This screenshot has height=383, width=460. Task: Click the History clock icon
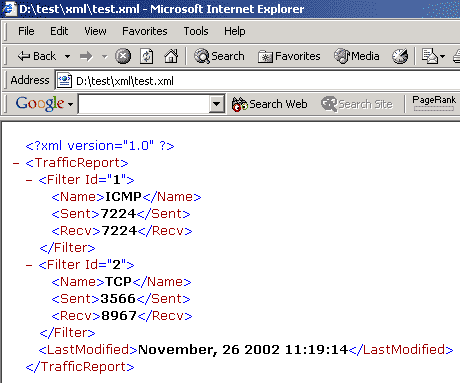pyautogui.click(x=400, y=56)
